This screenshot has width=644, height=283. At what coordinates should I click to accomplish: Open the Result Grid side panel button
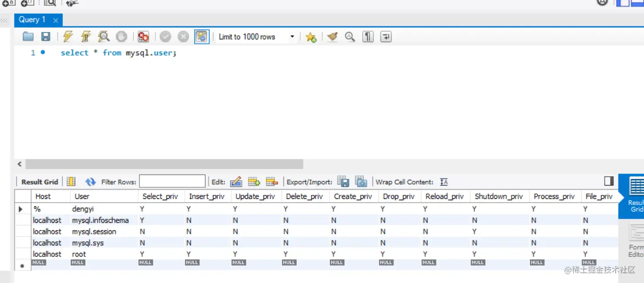coord(633,196)
